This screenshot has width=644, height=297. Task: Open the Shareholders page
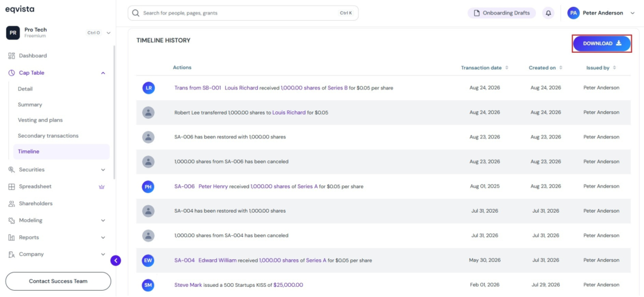click(x=36, y=203)
